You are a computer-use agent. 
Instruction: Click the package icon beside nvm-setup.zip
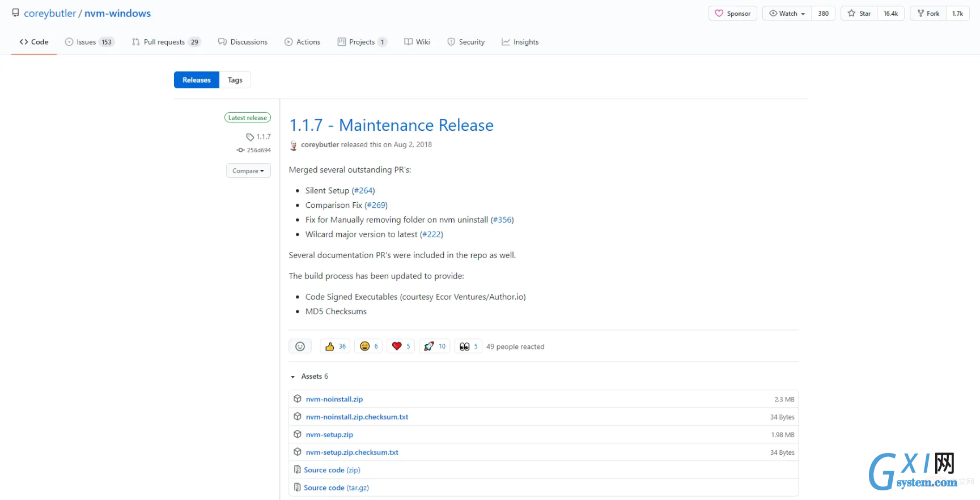(x=298, y=434)
